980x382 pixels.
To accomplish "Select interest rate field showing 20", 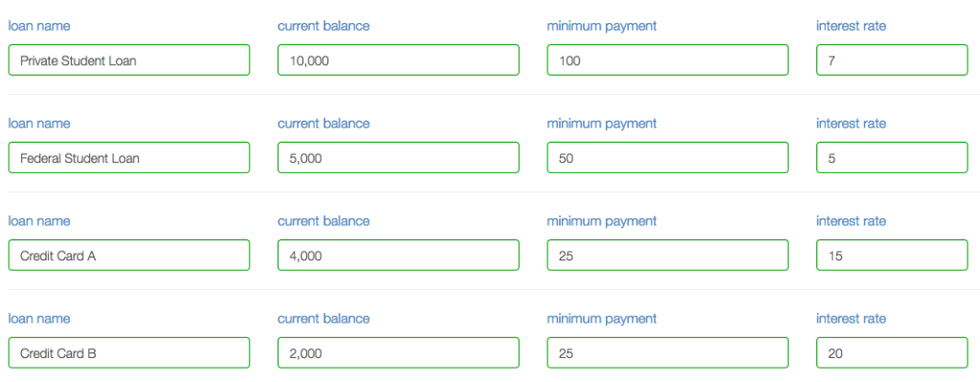I will click(892, 352).
